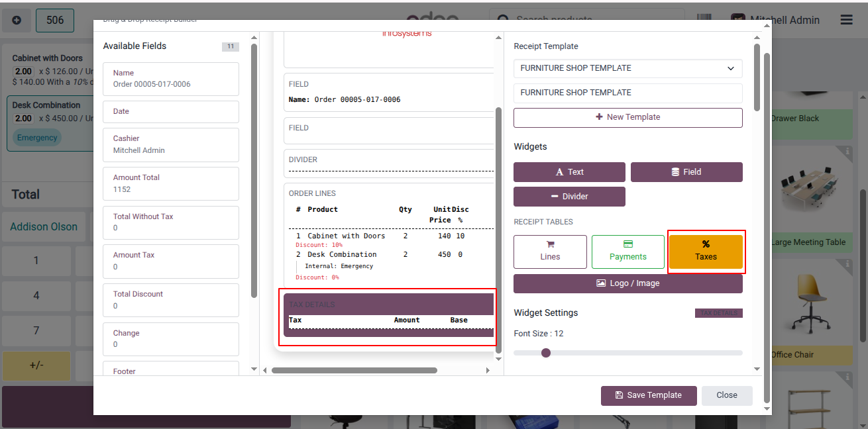The image size is (868, 429).
Task: Select the Desk Combination order line
Action: point(50,123)
